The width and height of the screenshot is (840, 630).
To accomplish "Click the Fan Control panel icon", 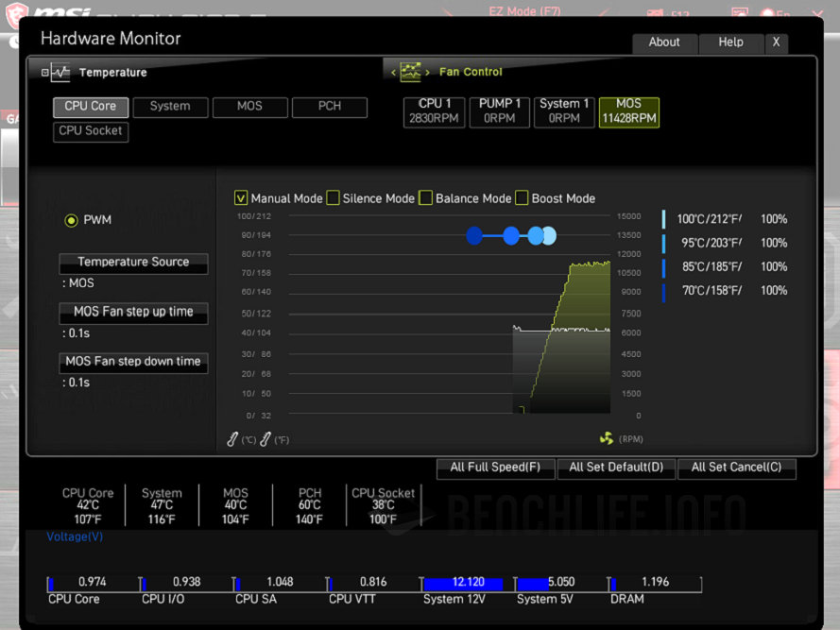I will point(410,72).
